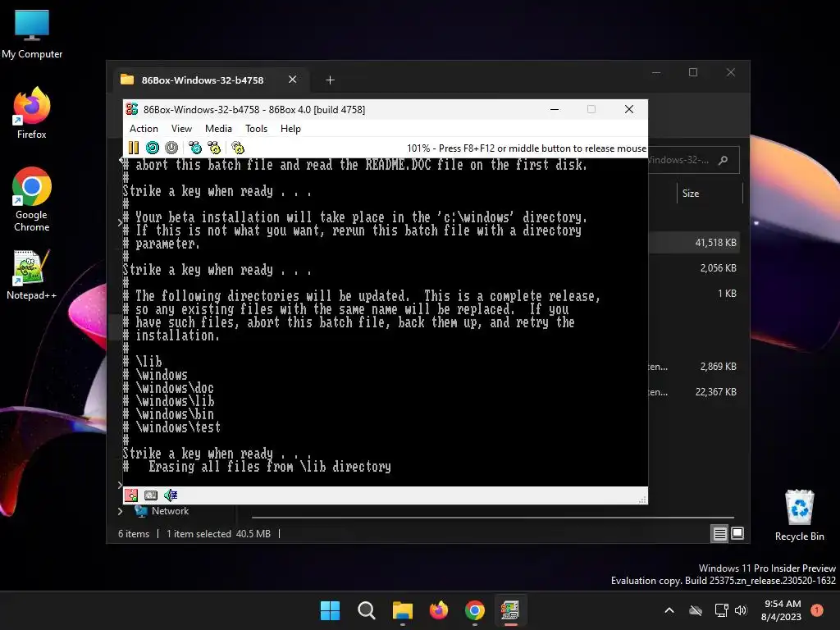Open File Explorer from the taskbar

tap(402, 610)
